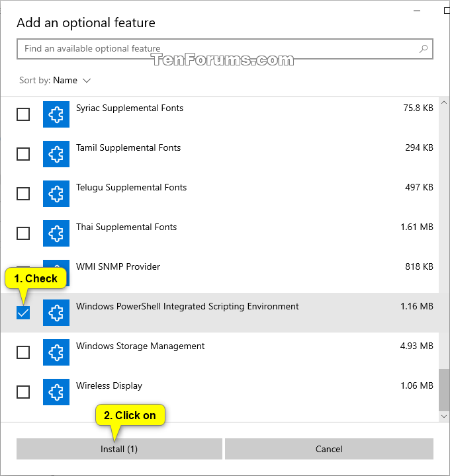450x476 pixels.
Task: Uncheck Windows PowerShell Integrated Scripting Environment checkbox
Action: [x=23, y=313]
